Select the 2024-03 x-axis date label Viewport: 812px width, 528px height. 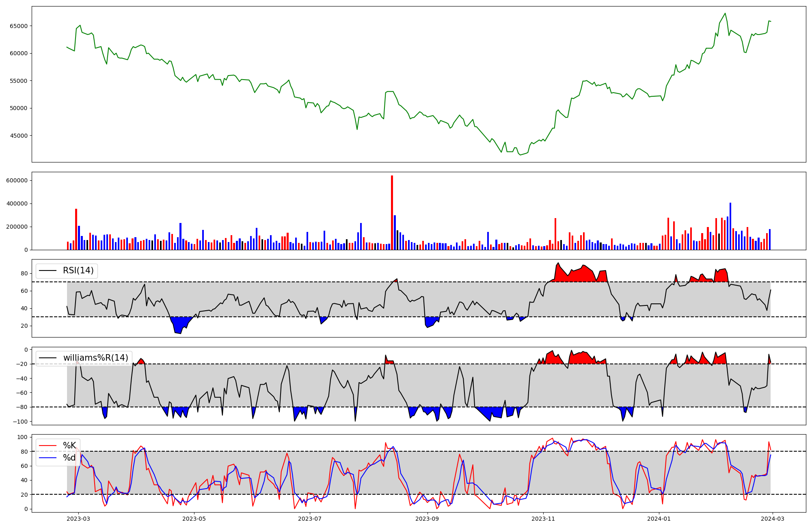click(x=772, y=519)
